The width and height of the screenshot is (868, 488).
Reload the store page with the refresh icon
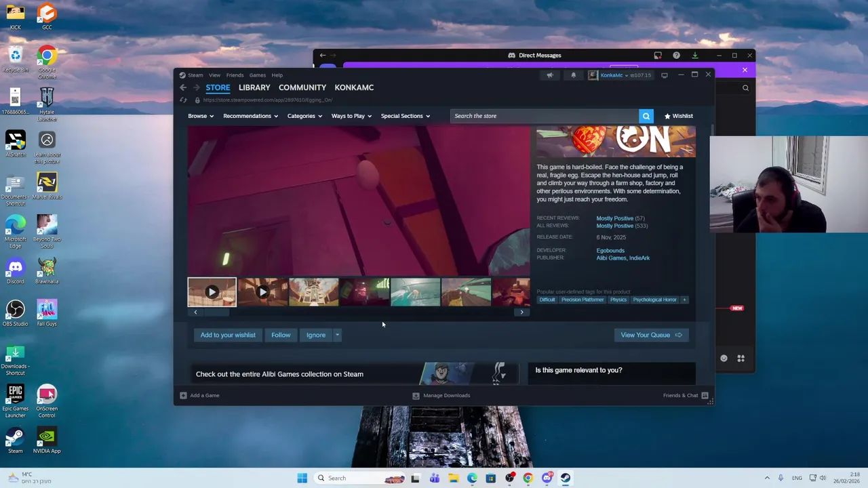point(183,100)
